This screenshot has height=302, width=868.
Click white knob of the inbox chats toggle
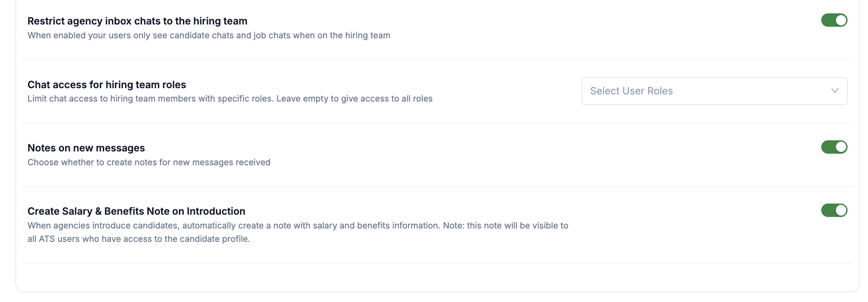(840, 20)
